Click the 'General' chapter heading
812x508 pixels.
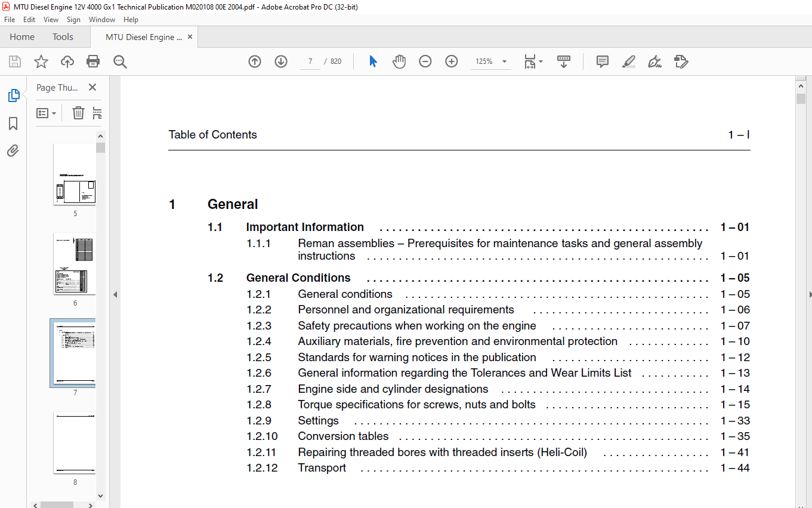tap(233, 205)
